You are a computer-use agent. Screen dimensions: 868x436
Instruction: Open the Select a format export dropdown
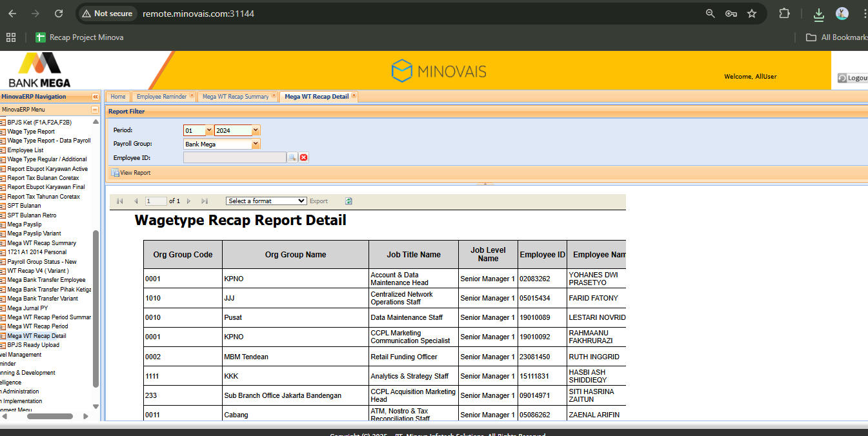coord(266,201)
